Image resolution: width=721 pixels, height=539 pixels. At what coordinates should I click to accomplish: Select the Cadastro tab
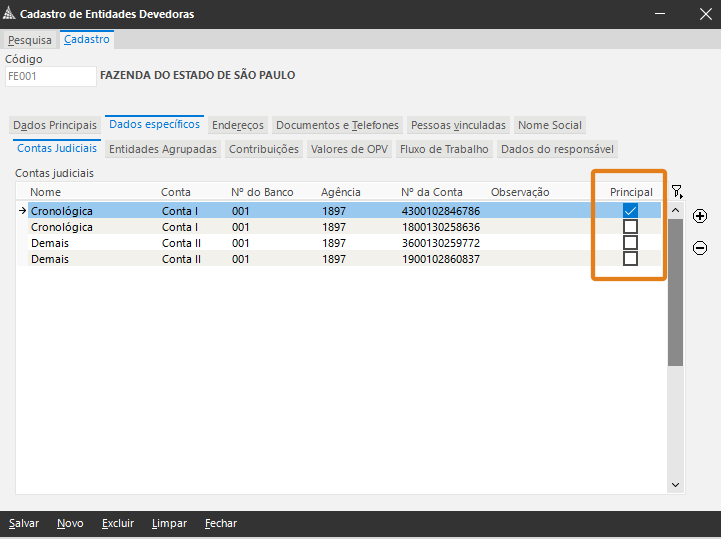click(x=86, y=40)
